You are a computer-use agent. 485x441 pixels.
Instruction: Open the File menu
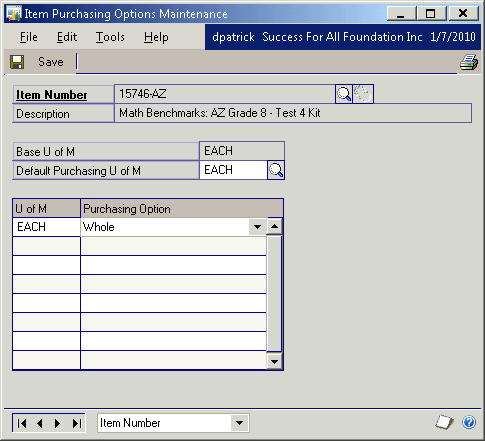point(29,37)
